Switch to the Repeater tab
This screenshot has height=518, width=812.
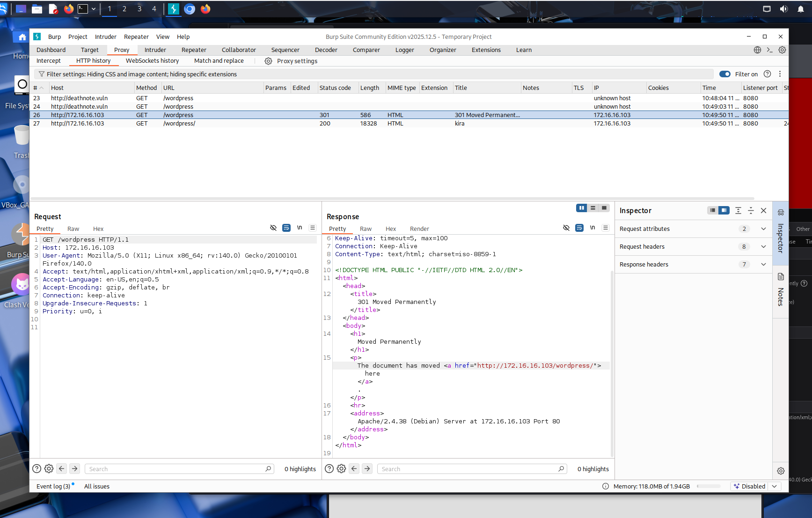pyautogui.click(x=194, y=50)
